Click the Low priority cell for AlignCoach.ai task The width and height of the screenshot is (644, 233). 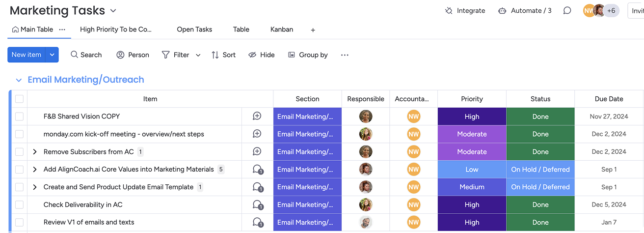[472, 170]
